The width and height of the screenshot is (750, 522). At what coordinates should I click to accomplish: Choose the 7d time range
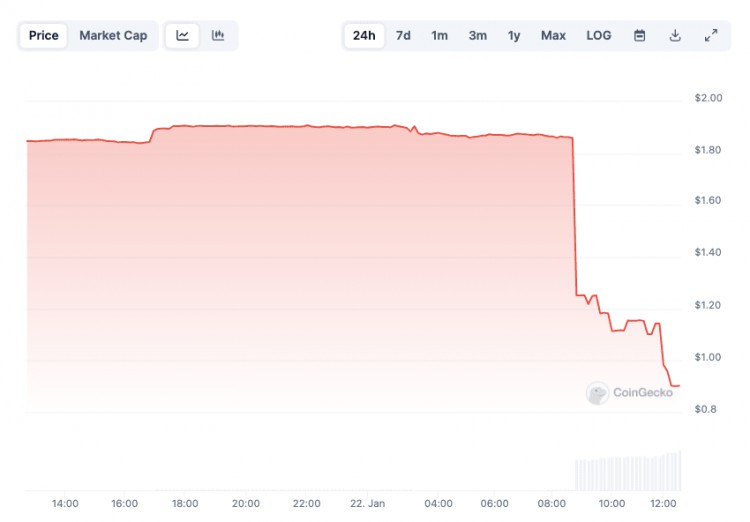coord(403,35)
